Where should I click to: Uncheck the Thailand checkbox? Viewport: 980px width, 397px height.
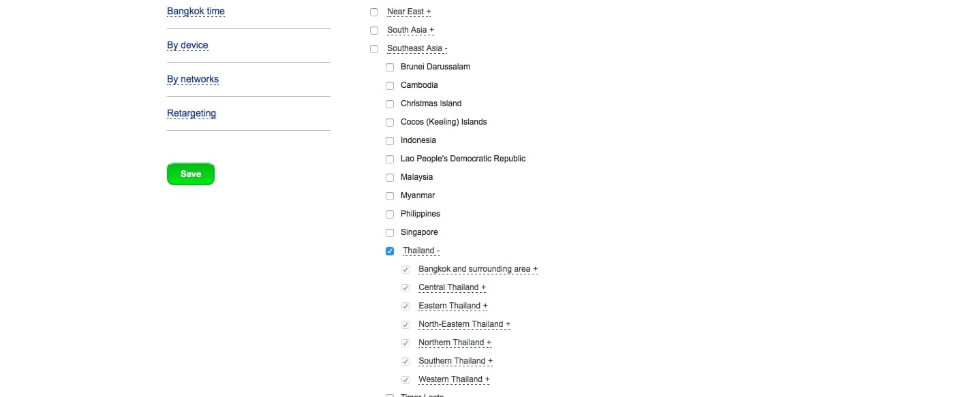[x=390, y=251]
